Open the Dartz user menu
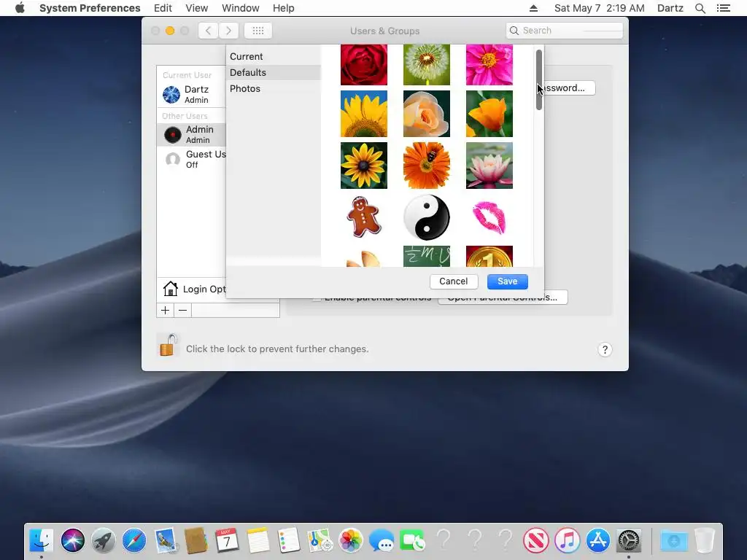The width and height of the screenshot is (747, 560). tap(670, 8)
